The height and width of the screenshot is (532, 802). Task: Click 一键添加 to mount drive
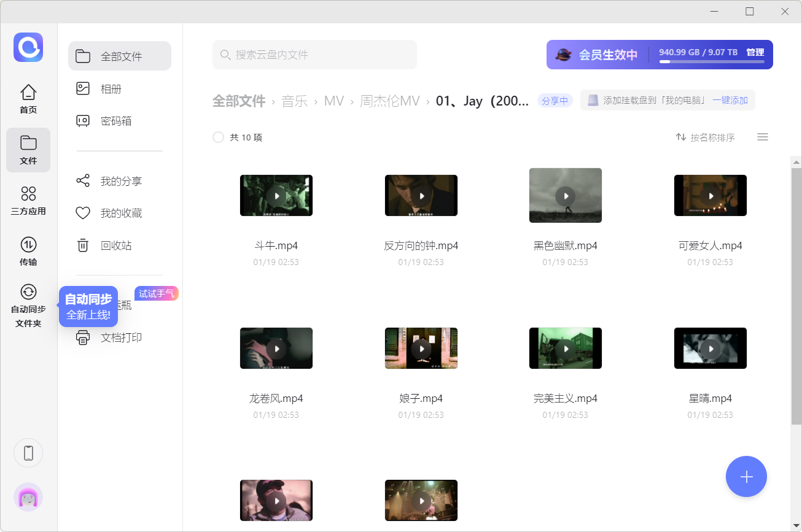tap(730, 101)
